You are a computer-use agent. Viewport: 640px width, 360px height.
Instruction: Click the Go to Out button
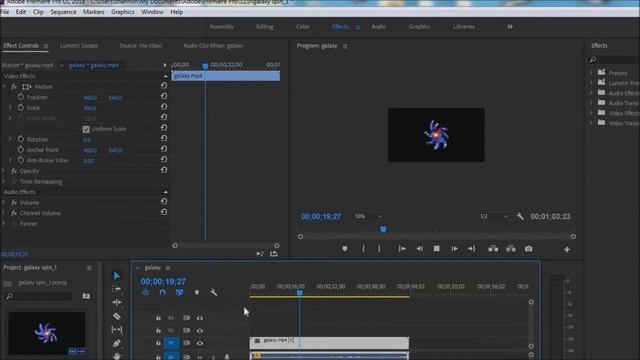pos(471,249)
